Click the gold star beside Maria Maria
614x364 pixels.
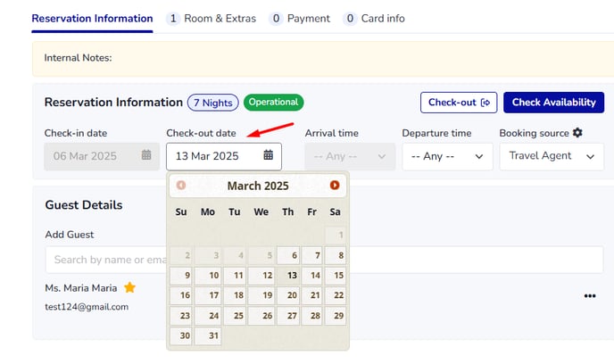pos(129,287)
